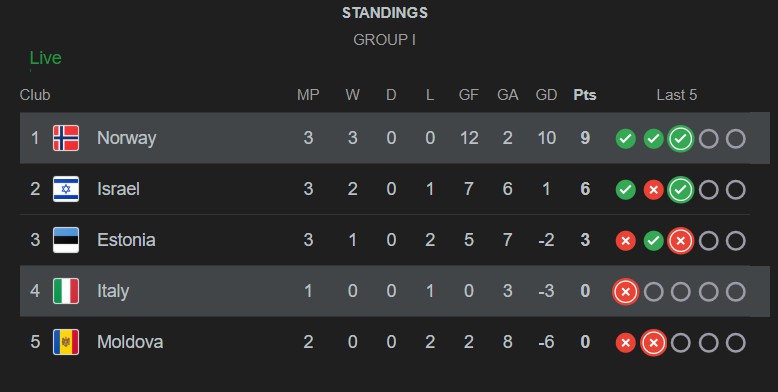Viewport: 778px width, 392px height.
Task: Open the Moldova team link
Action: point(130,342)
